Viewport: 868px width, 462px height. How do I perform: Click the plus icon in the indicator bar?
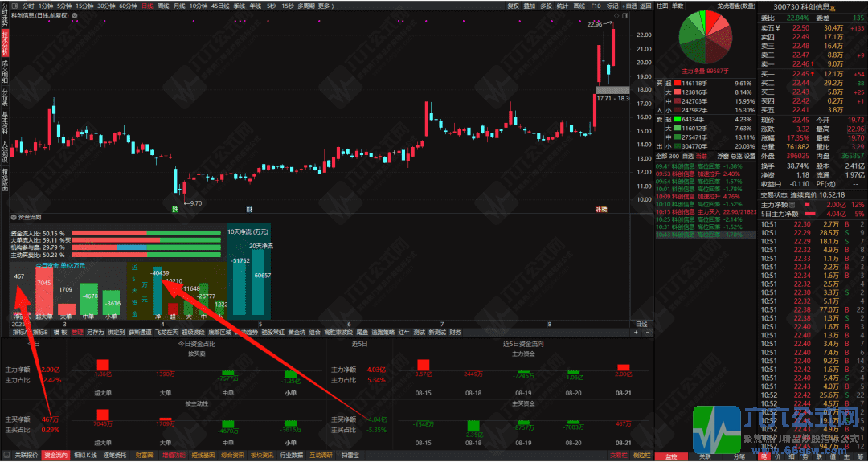[x=636, y=333]
